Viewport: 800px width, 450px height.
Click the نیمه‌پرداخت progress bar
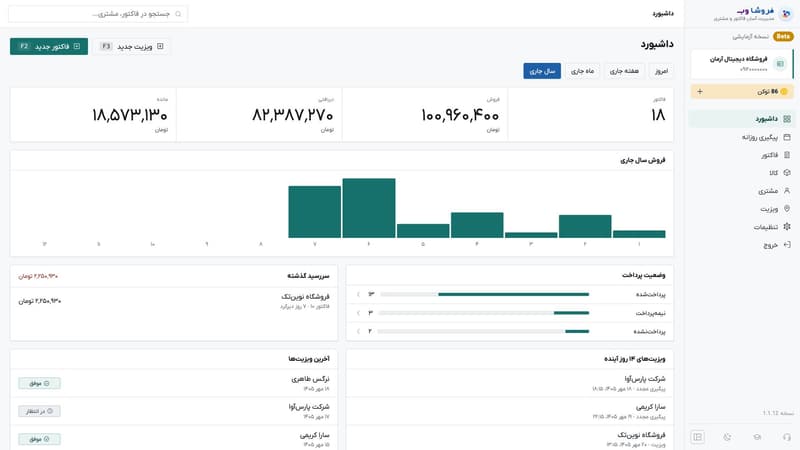(484, 313)
